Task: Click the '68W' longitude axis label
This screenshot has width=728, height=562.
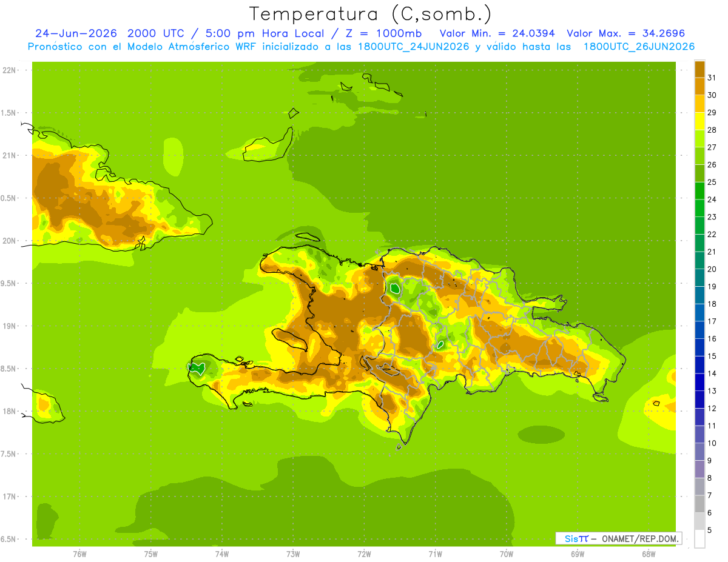Action: pos(649,554)
